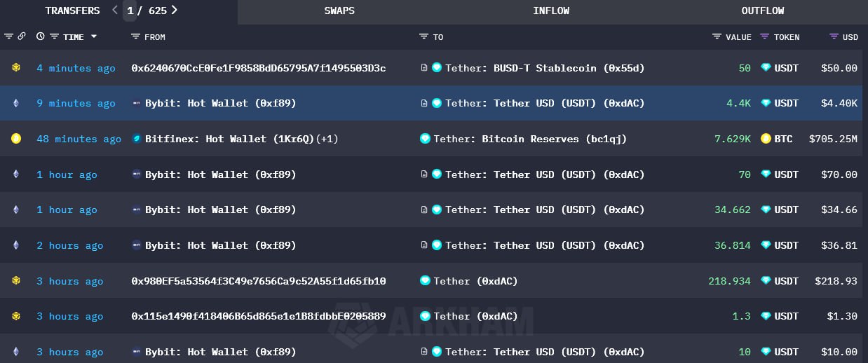Open the '4 minutes ago' transaction
This screenshot has width=868, height=363.
click(x=76, y=68)
